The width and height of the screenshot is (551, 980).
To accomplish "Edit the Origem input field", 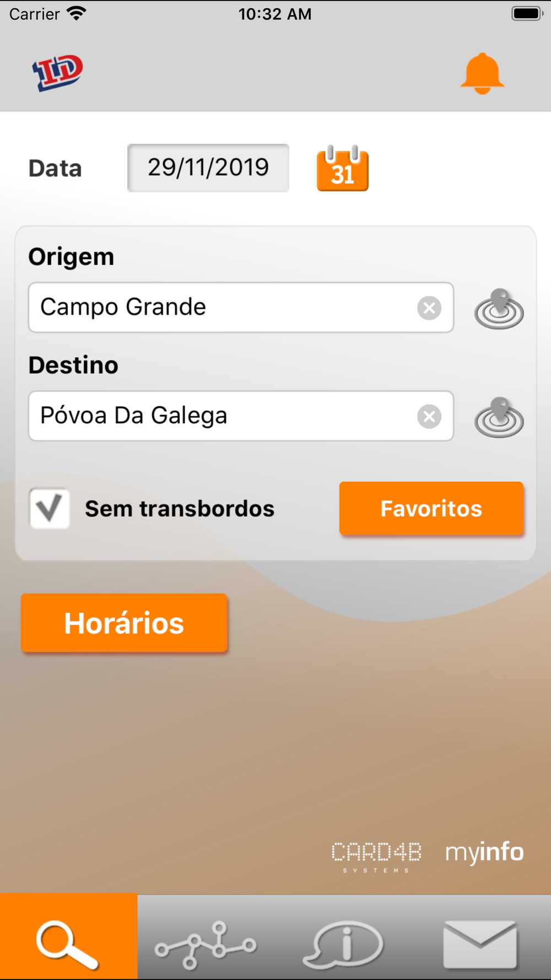I will pos(220,308).
